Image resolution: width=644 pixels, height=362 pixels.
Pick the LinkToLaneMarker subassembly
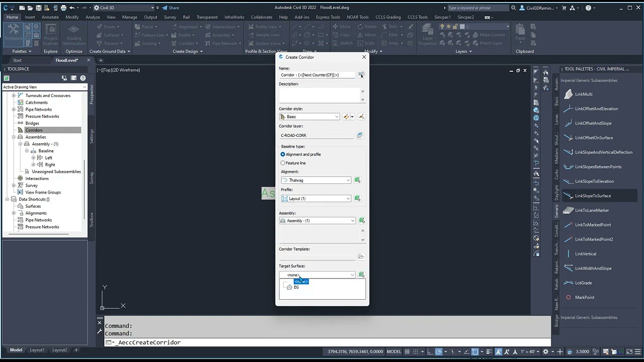pyautogui.click(x=592, y=210)
